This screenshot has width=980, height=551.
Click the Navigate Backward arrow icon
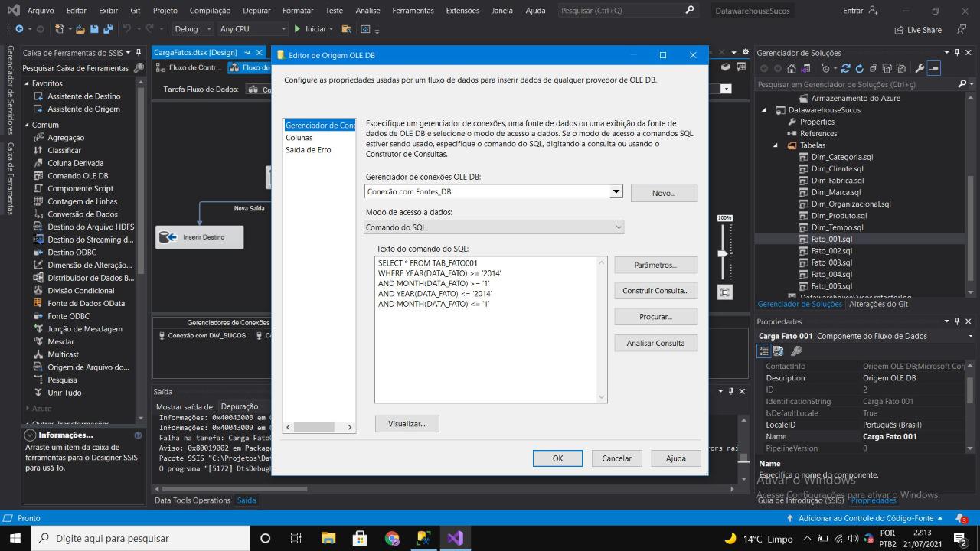coord(19,29)
